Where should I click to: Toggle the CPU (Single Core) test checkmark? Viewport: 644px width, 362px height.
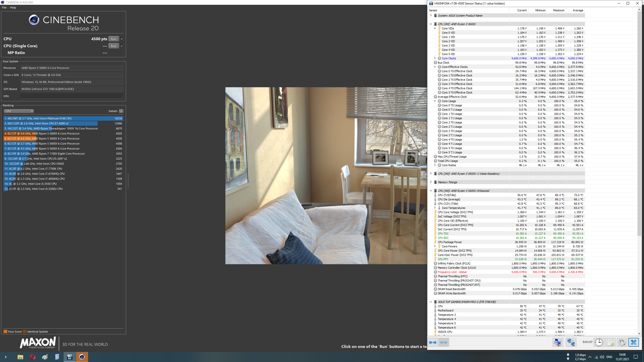[x=122, y=46]
